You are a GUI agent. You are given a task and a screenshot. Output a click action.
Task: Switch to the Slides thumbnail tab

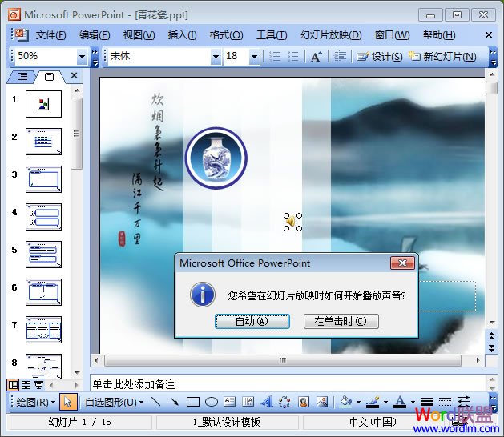(49, 76)
